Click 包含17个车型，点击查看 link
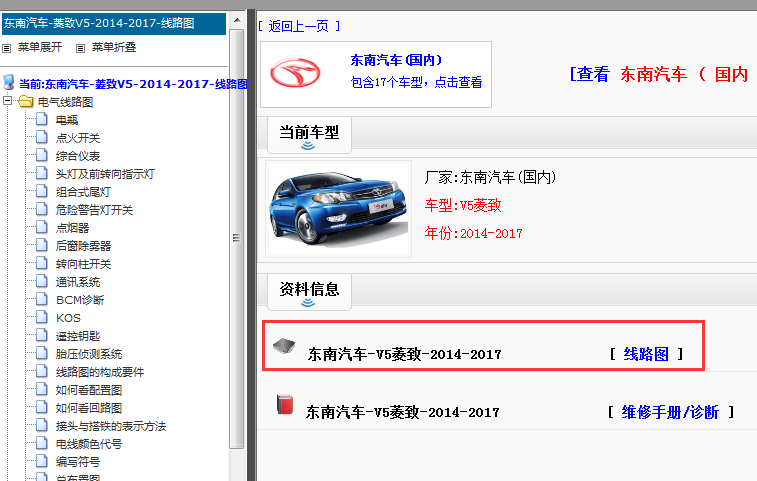 tap(416, 82)
